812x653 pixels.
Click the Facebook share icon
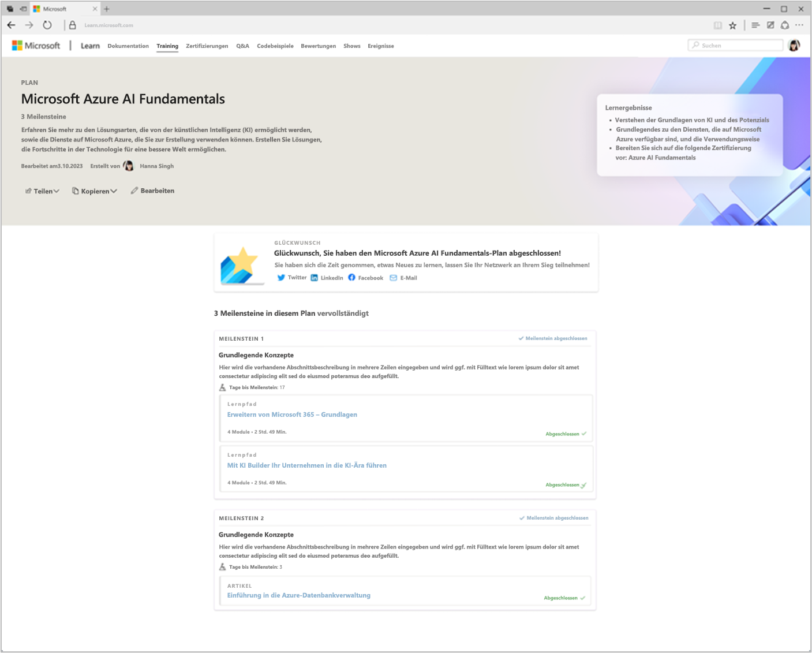pyautogui.click(x=351, y=278)
